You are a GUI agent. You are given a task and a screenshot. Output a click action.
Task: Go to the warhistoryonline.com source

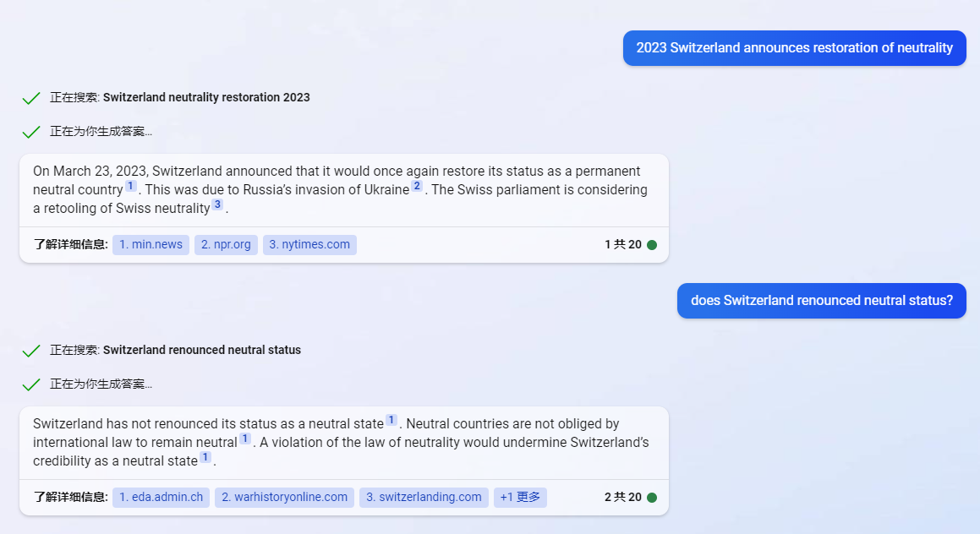[284, 498]
